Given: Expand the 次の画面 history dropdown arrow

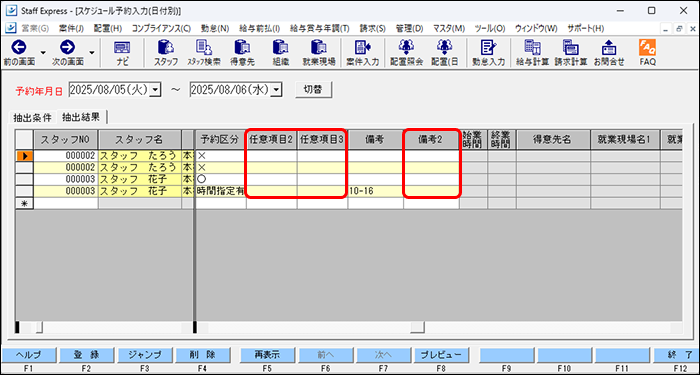Looking at the screenshot, I should pyautogui.click(x=92, y=52).
